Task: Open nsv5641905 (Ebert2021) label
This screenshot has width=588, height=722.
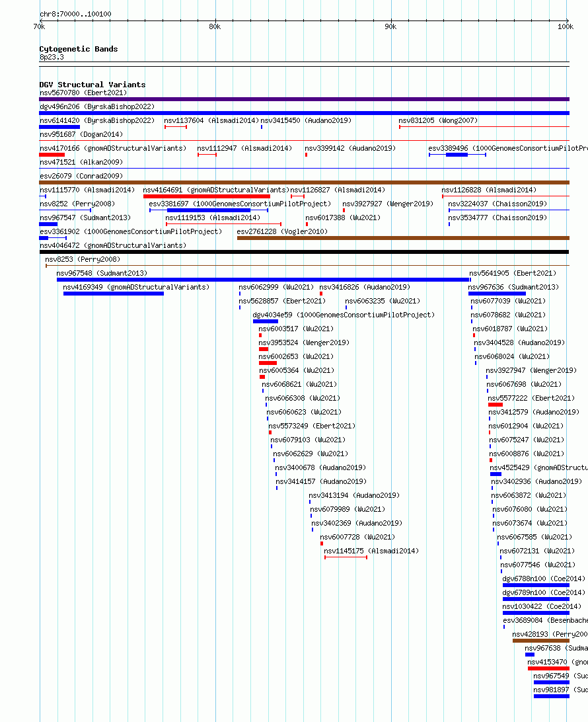Action: (513, 273)
